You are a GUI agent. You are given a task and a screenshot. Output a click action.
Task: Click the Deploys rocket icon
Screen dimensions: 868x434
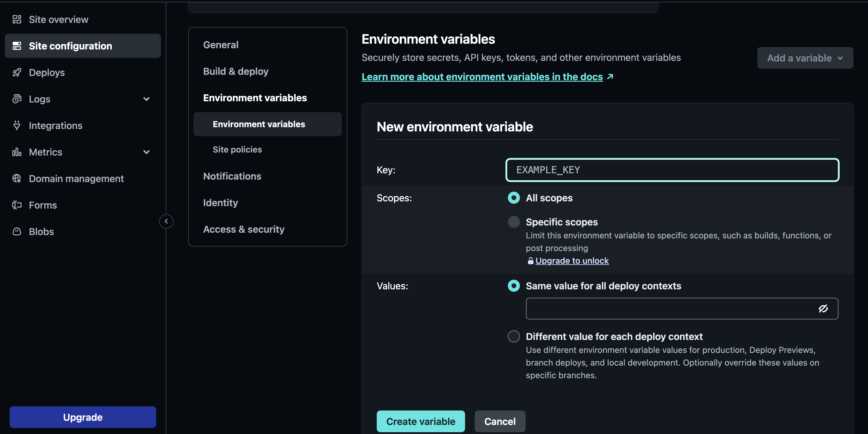(17, 72)
